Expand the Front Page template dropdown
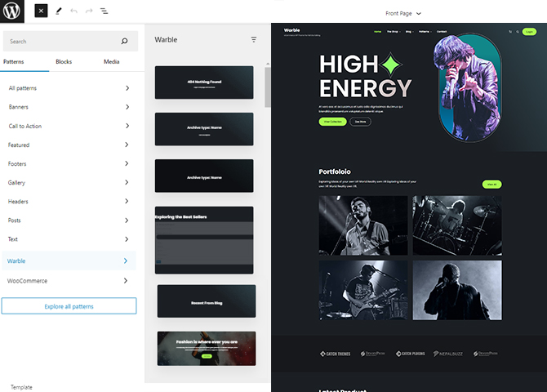 (404, 13)
